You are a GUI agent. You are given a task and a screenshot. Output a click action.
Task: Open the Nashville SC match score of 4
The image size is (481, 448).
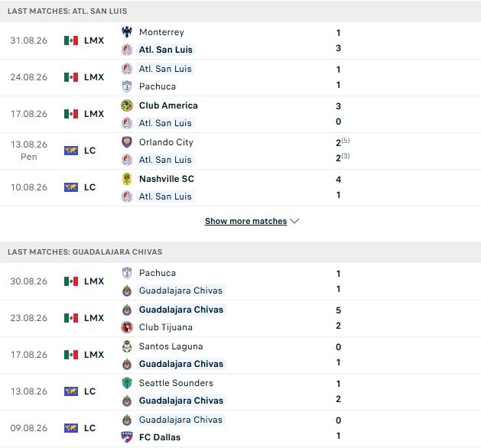338,180
